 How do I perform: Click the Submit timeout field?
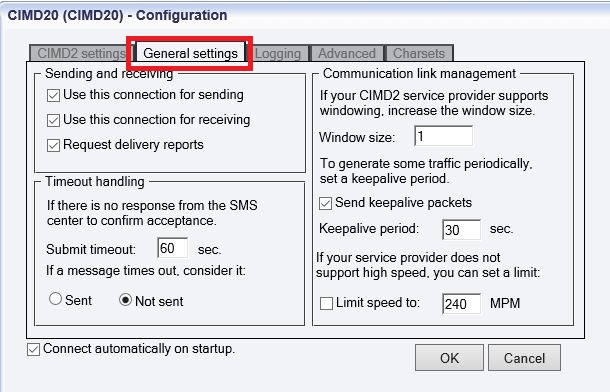pos(173,248)
